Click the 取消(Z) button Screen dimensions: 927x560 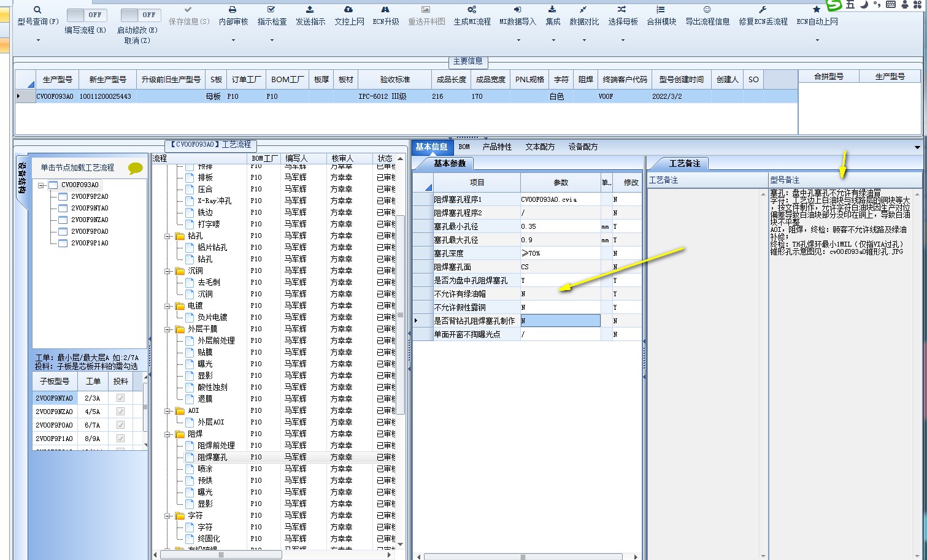coord(137,40)
